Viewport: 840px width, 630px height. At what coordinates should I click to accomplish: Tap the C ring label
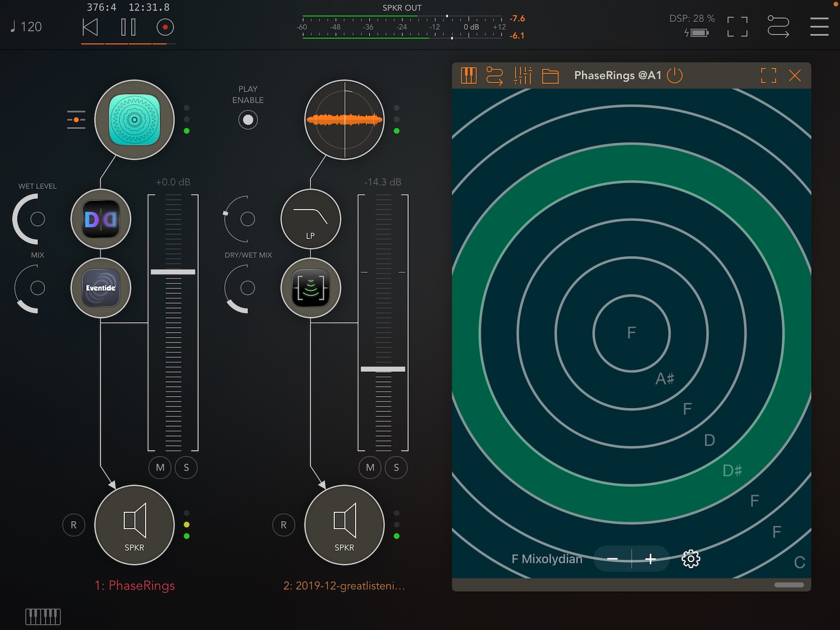tap(800, 562)
